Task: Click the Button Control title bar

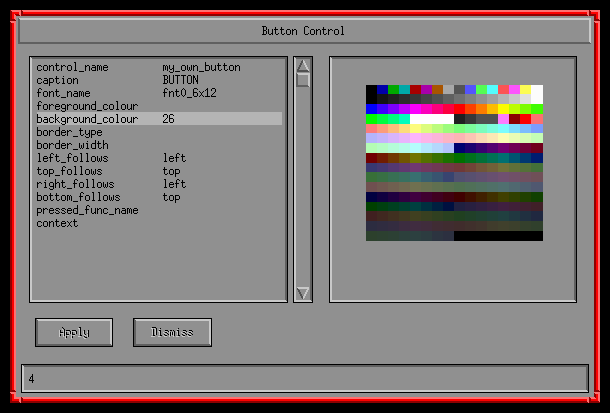Action: click(x=305, y=31)
